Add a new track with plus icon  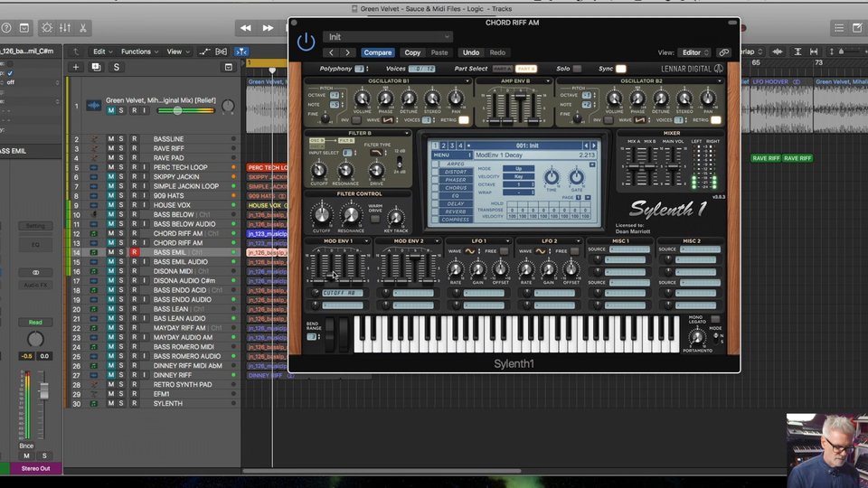76,67
